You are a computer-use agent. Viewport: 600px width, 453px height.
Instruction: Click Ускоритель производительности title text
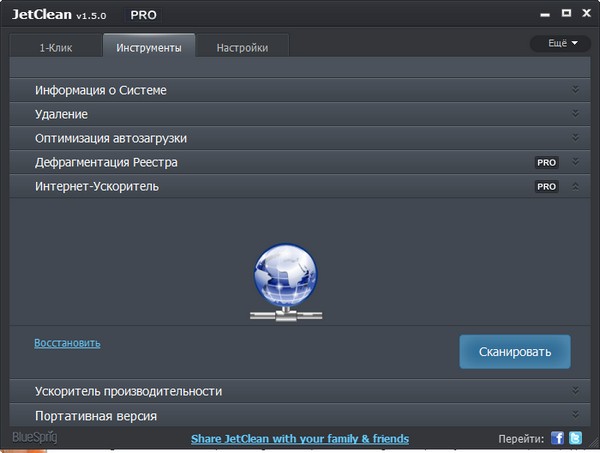pyautogui.click(x=129, y=391)
